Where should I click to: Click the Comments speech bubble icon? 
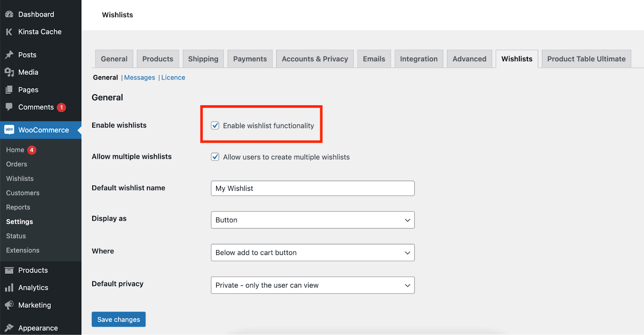pos(9,107)
